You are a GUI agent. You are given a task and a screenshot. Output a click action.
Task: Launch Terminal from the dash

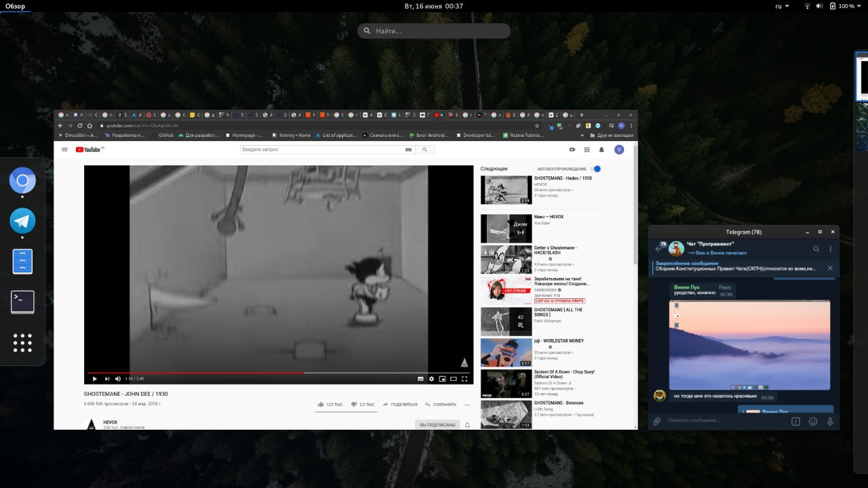coord(22,302)
